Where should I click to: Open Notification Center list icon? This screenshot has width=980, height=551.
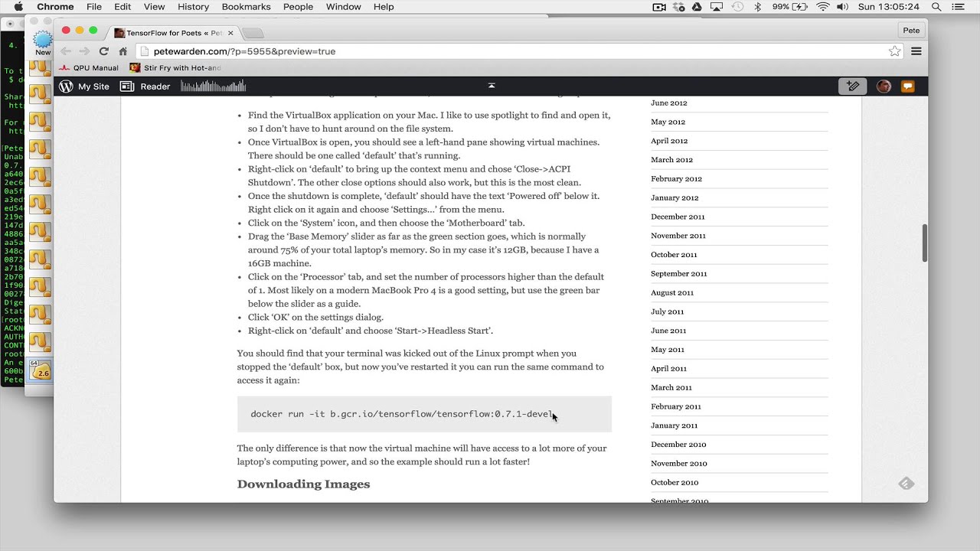click(x=958, y=7)
